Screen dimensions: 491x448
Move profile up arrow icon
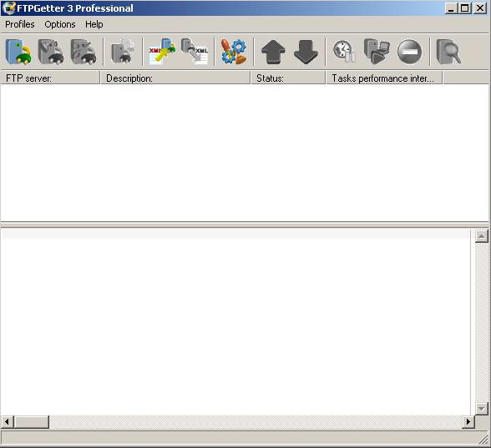click(273, 52)
